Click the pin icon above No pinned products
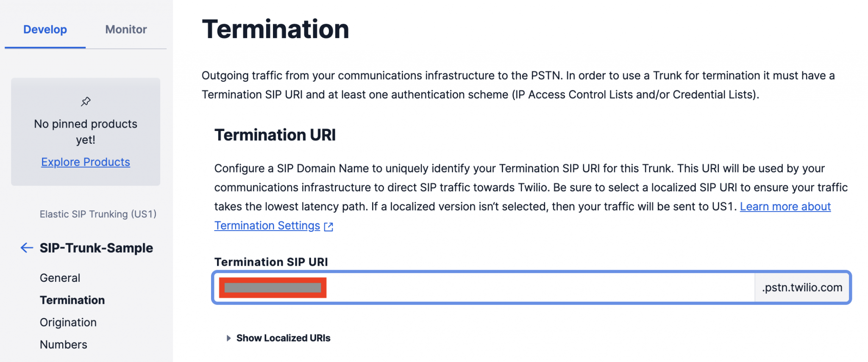Screen dimensions: 868x362 point(85,101)
